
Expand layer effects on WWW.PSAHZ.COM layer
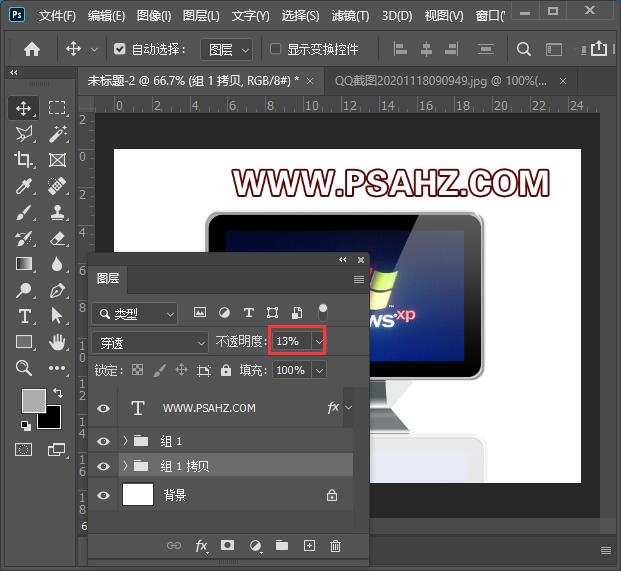pyautogui.click(x=348, y=407)
